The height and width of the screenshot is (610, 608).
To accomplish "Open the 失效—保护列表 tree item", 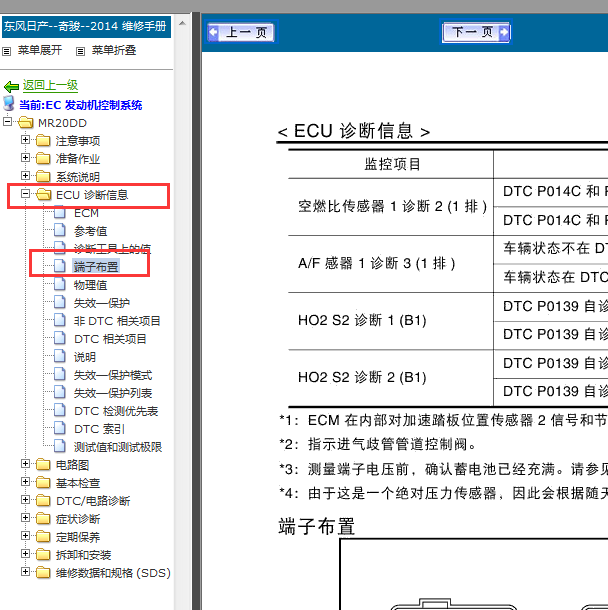I will pyautogui.click(x=113, y=393).
